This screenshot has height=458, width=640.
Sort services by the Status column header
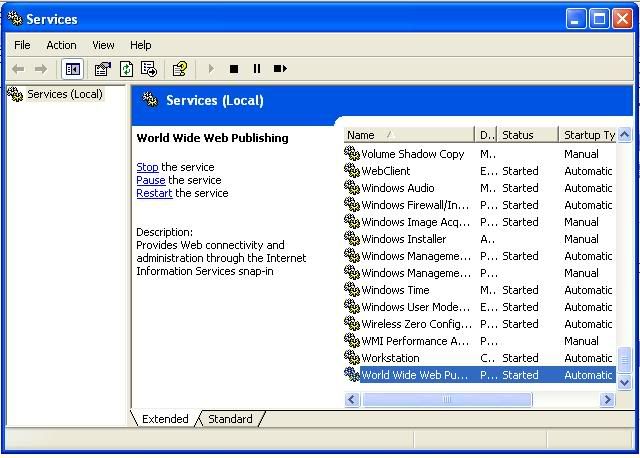[527, 135]
